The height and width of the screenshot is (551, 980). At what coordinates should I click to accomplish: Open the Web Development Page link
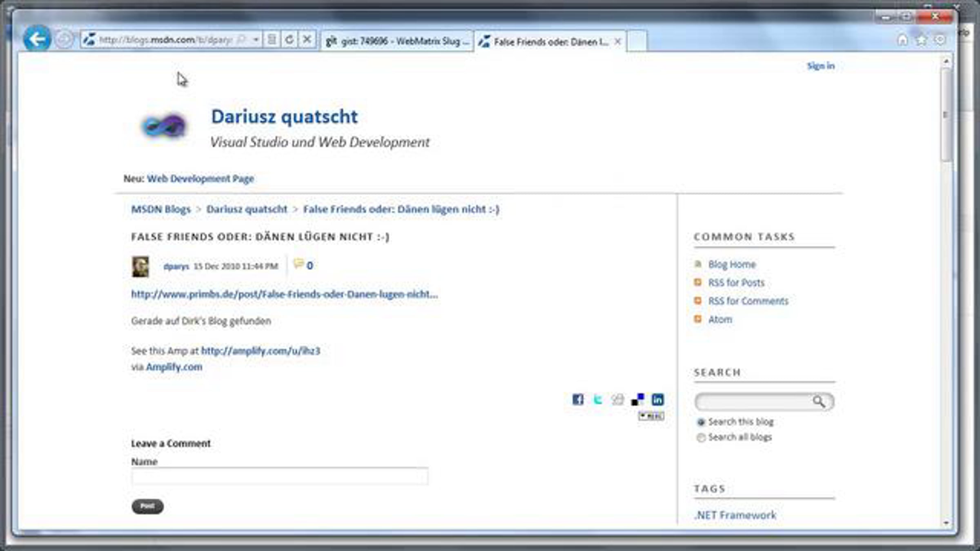[x=200, y=178]
